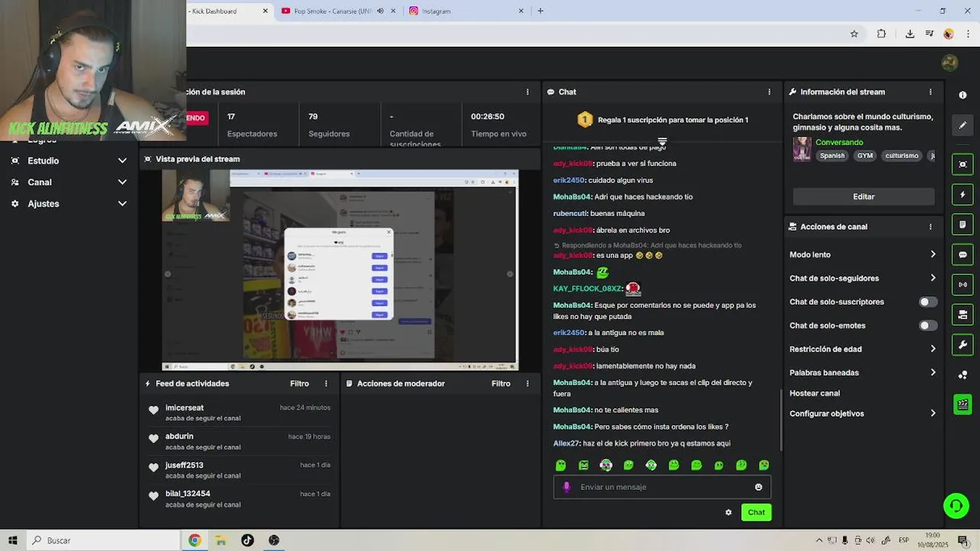Viewport: 980px width, 551px height.
Task: Open Feed de actividades three-dot menu
Action: click(326, 383)
